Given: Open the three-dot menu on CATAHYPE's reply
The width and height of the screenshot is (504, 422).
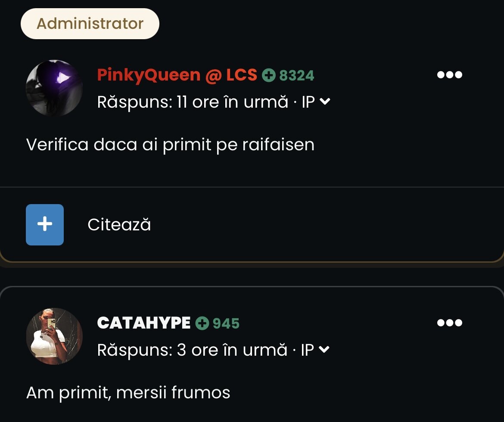Looking at the screenshot, I should pos(449,323).
